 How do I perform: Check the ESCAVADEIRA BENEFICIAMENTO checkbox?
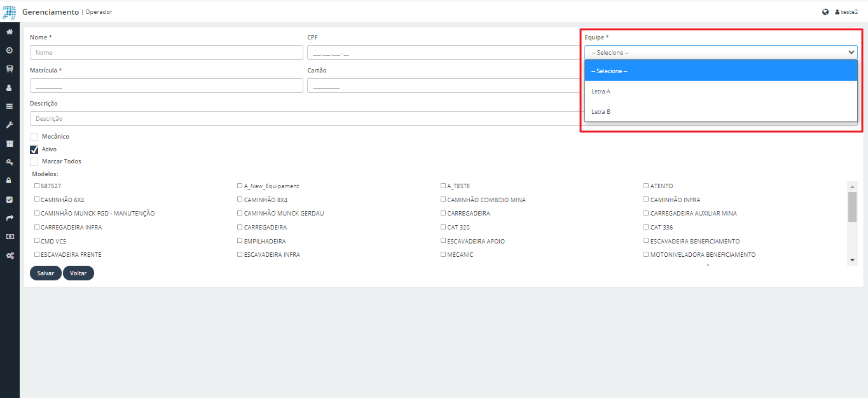[x=646, y=241]
